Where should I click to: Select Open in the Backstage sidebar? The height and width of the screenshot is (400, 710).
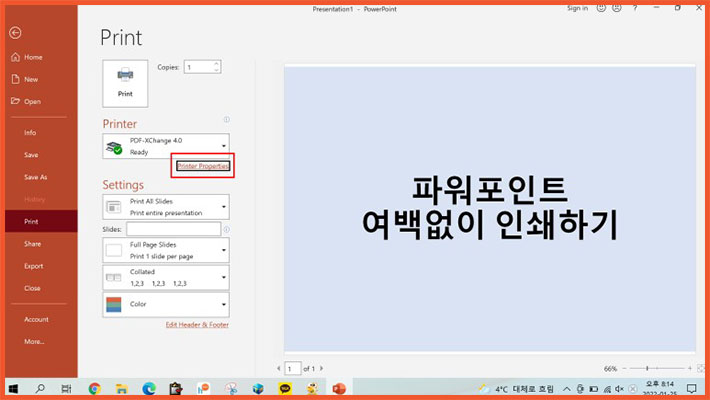click(x=41, y=101)
